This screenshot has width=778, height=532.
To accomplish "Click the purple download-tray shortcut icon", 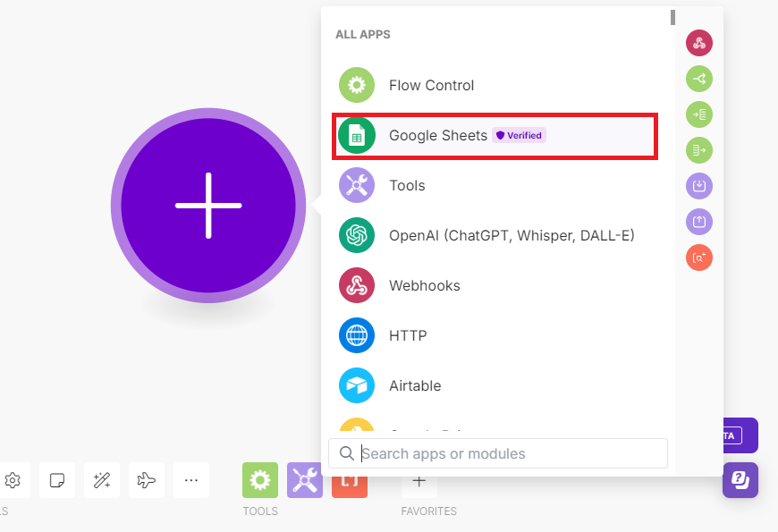I will (x=699, y=186).
